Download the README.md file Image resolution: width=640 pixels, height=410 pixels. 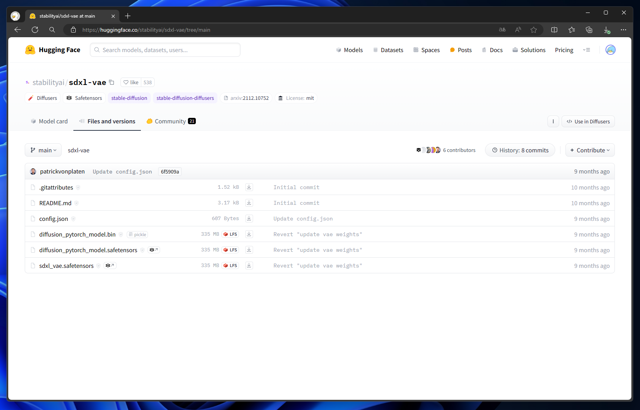pos(249,203)
